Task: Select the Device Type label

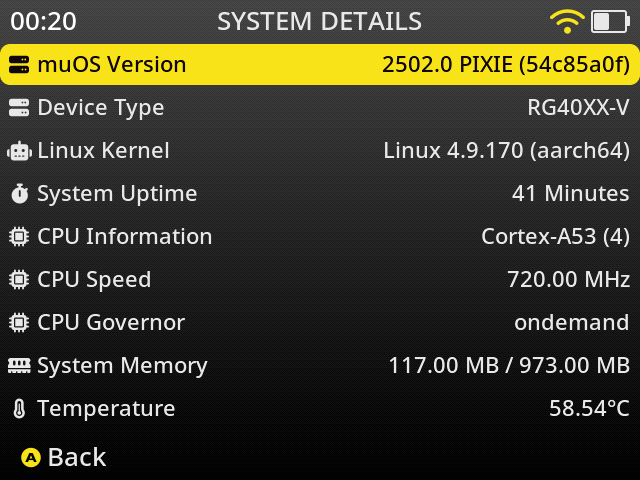Action: (x=101, y=108)
